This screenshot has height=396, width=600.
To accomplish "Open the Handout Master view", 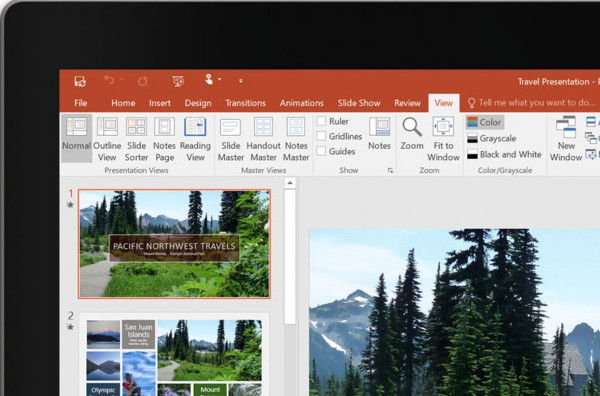I will tap(263, 139).
